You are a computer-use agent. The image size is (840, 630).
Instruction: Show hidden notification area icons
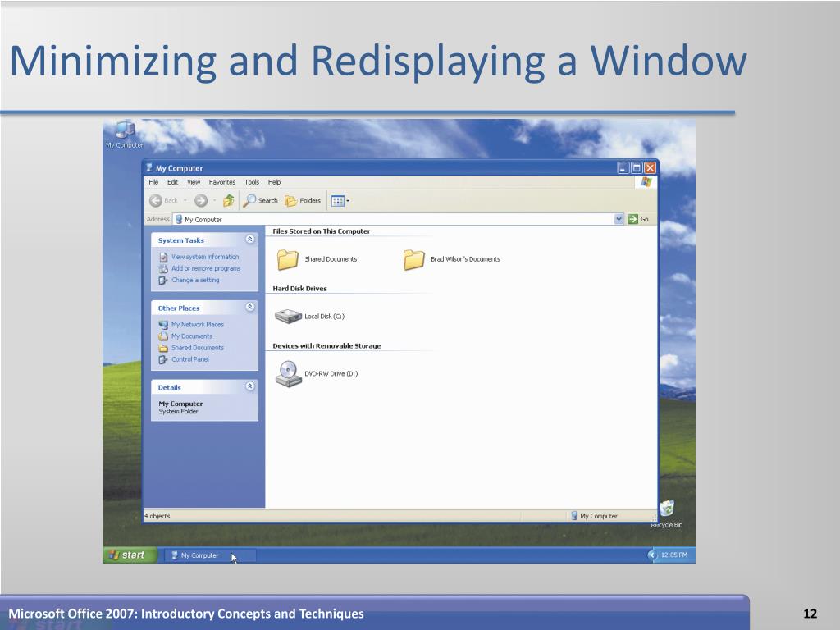click(x=652, y=555)
